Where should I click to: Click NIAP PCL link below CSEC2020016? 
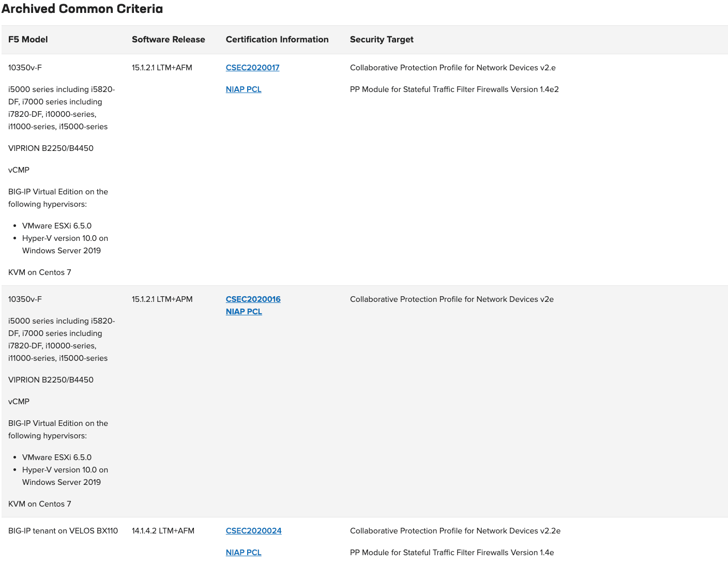click(244, 311)
